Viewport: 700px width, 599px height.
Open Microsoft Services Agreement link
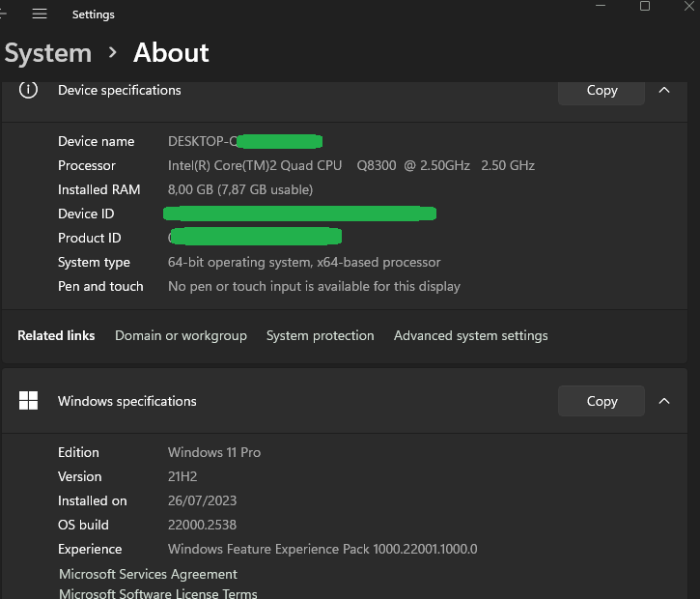click(149, 574)
